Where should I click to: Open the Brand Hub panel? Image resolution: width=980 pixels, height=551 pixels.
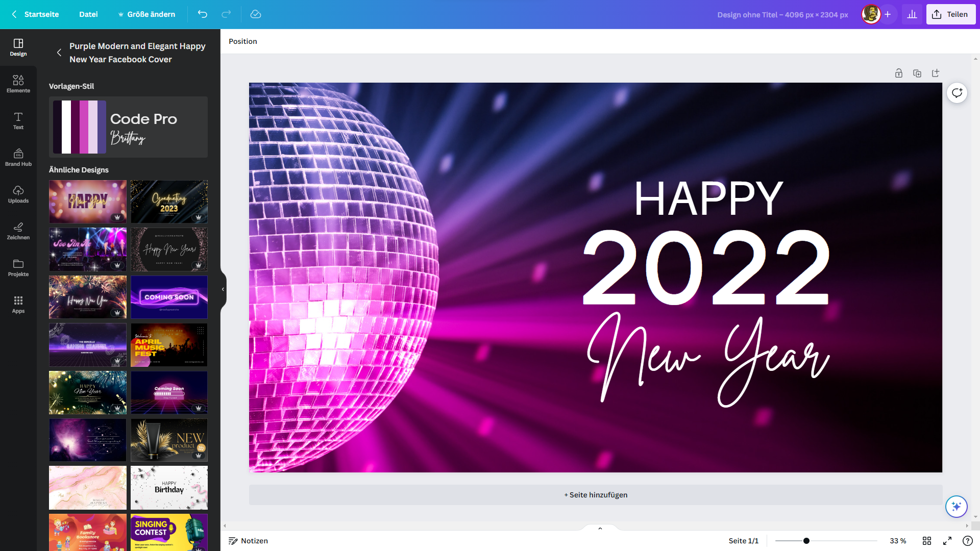(18, 157)
